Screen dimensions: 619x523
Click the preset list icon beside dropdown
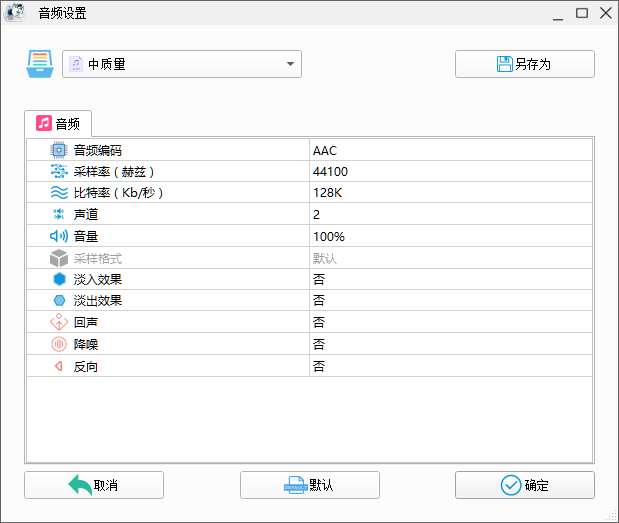(40, 64)
